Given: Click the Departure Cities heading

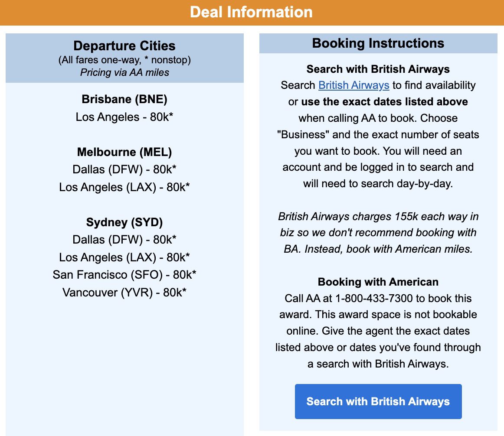Looking at the screenshot, I should (x=124, y=46).
